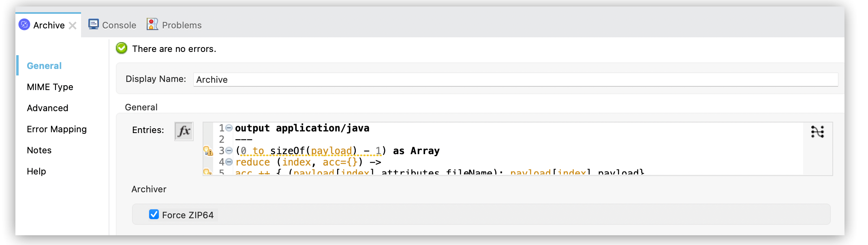The image size is (868, 245).
Task: Click into the Display Name field
Action: [x=515, y=80]
